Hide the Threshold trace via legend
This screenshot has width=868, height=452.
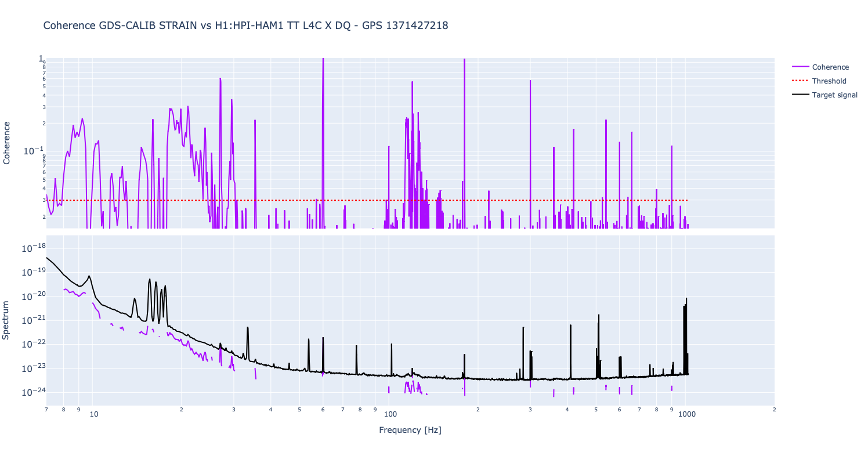829,81
